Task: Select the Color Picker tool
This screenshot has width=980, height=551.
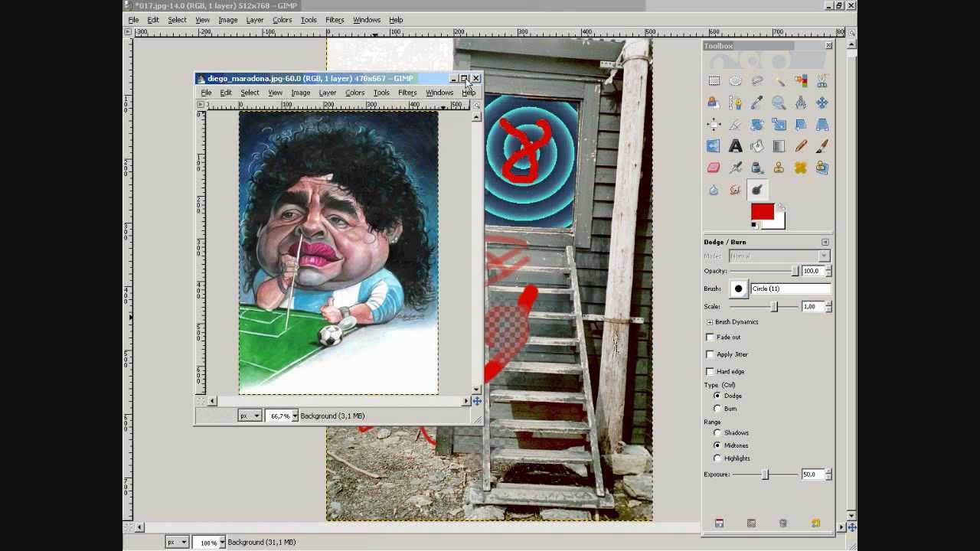Action: pyautogui.click(x=757, y=103)
